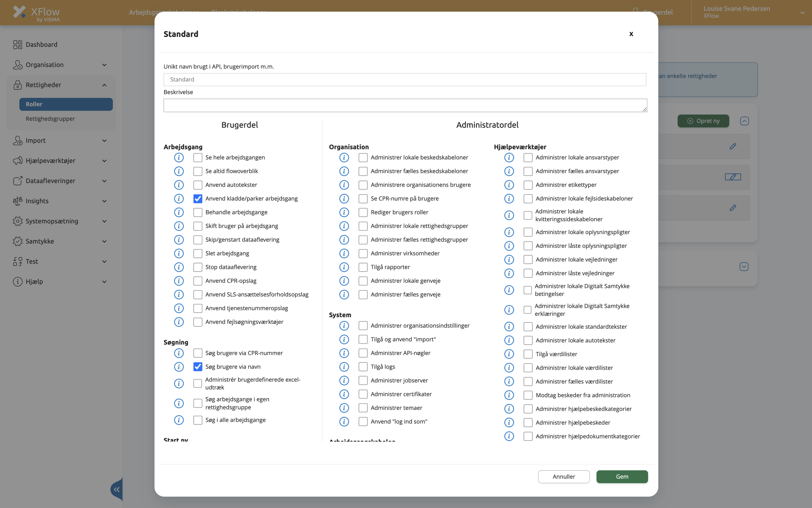
Task: Click info icon beside 'Slet arbejdsgang'
Action: (x=179, y=253)
